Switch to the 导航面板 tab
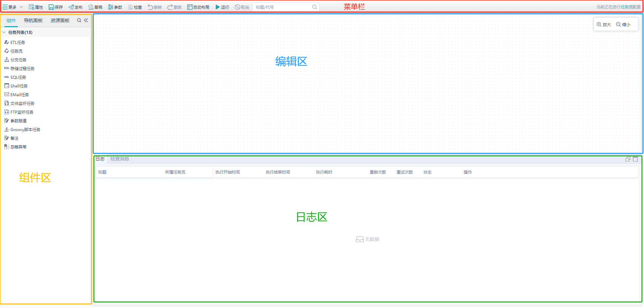 click(33, 20)
